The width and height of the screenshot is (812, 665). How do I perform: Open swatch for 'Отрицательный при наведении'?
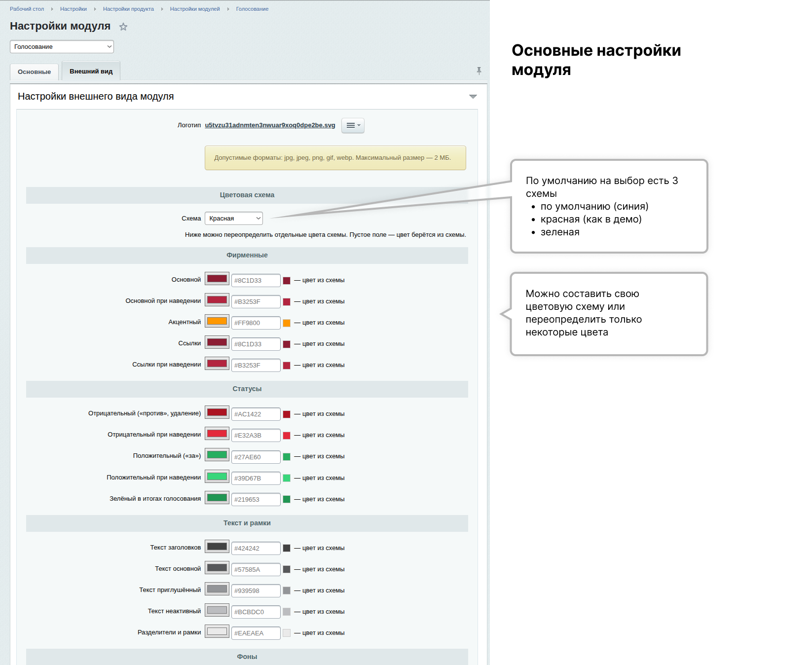217,434
